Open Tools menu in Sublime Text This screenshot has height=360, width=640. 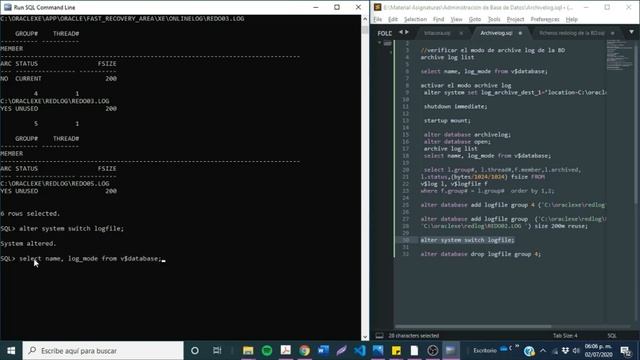(494, 19)
